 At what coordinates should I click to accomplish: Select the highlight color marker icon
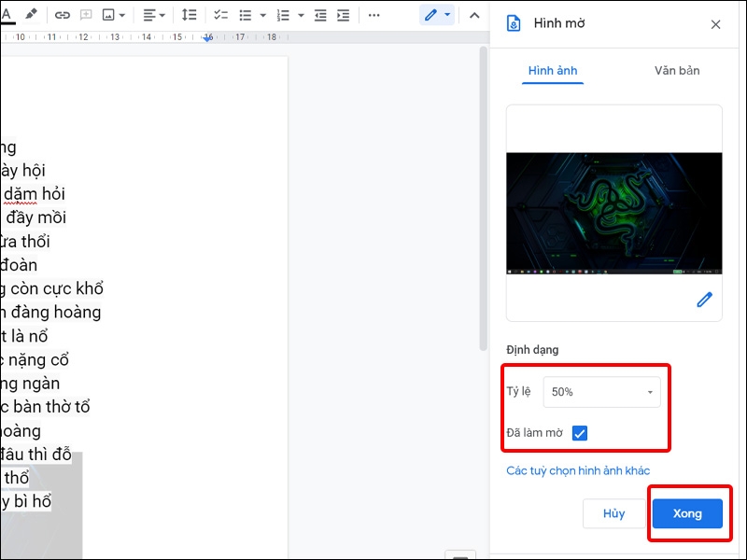pos(31,15)
